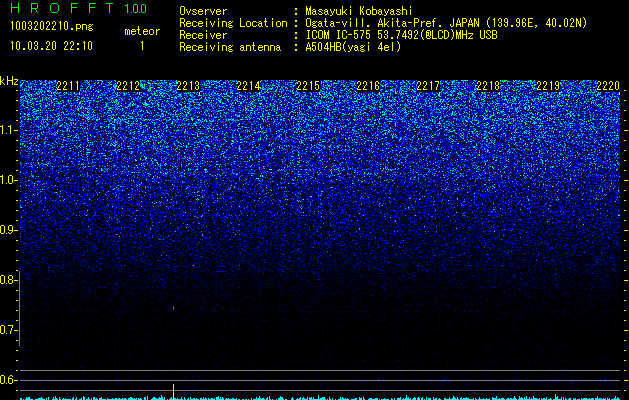Click the kHz axis unit label
Screen dimensions: 629x400
pos(9,81)
